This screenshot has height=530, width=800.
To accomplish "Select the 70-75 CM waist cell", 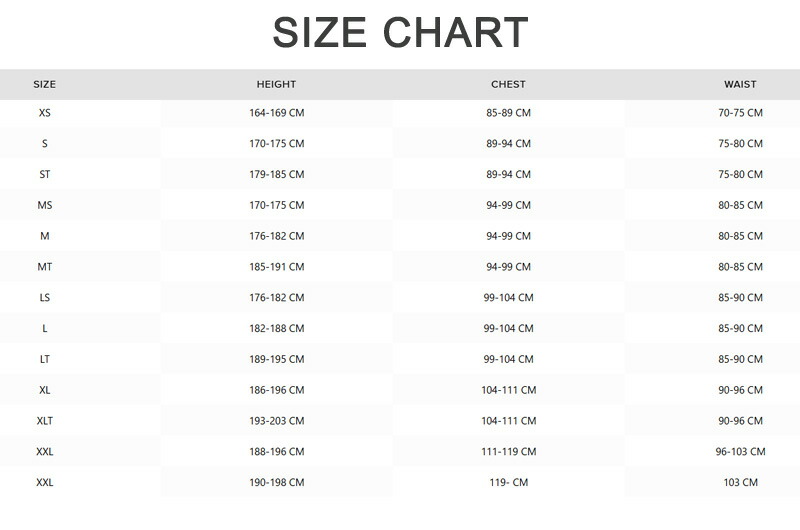I will point(740,113).
